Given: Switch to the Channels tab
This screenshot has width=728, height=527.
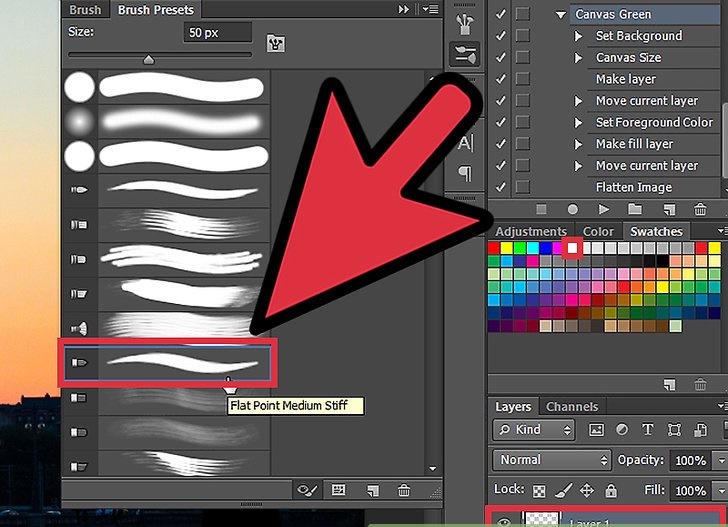Looking at the screenshot, I should click(572, 407).
